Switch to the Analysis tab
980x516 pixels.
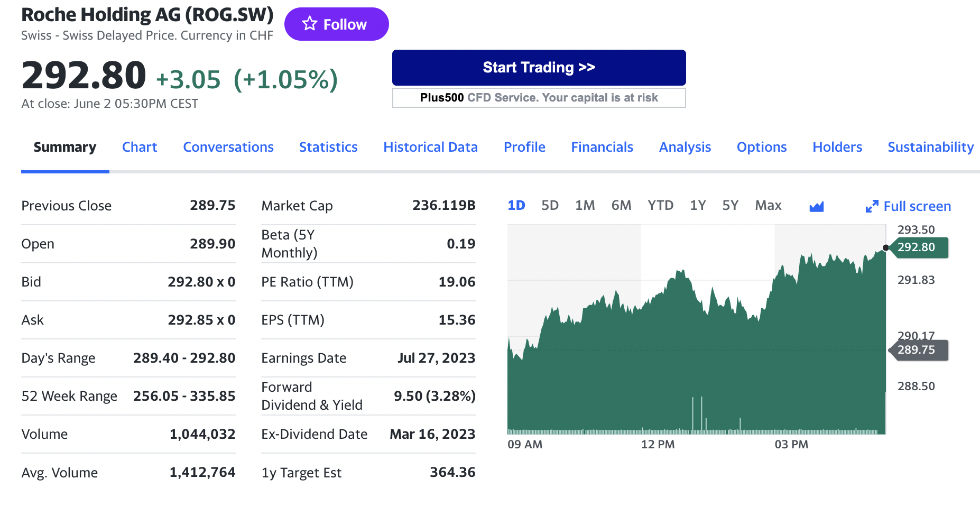[685, 147]
